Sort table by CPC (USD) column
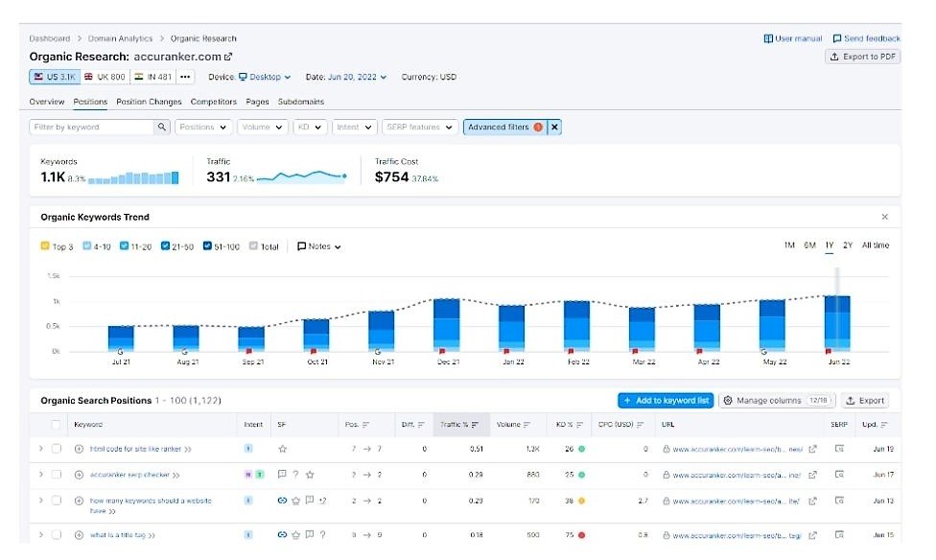The height and width of the screenshot is (560, 936). 620,425
